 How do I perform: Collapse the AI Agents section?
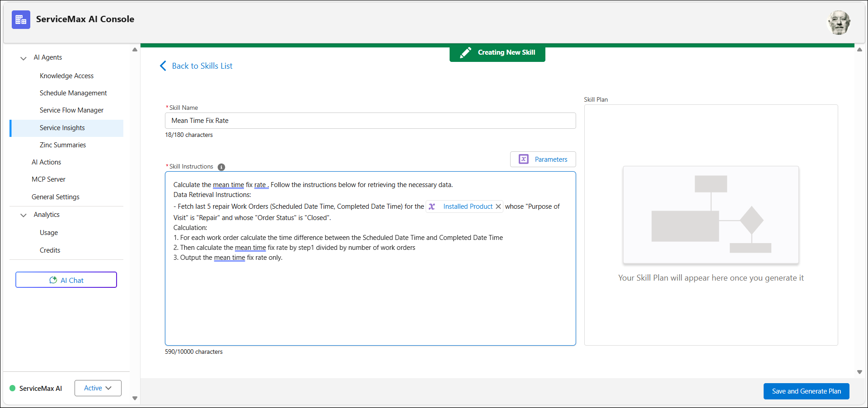[x=23, y=58]
